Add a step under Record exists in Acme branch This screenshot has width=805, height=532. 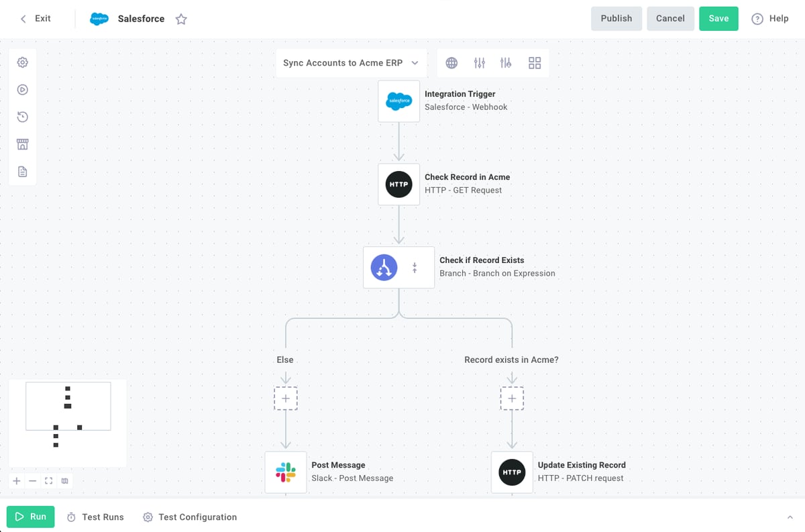512,398
